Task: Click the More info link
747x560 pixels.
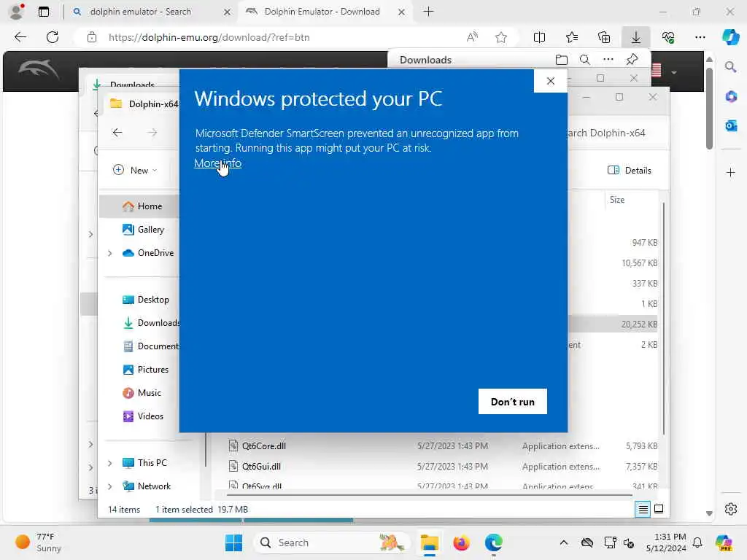Action: tap(217, 163)
